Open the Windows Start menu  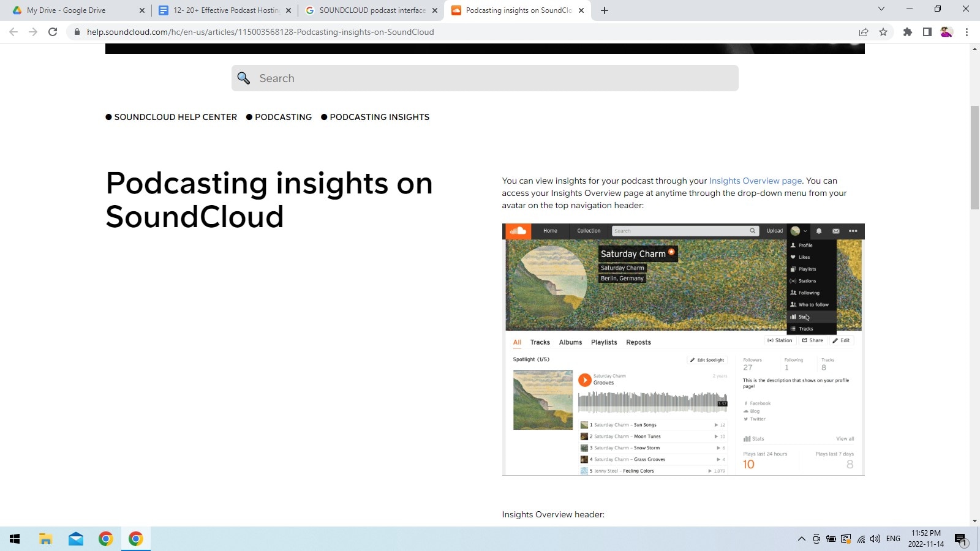coord(15,539)
